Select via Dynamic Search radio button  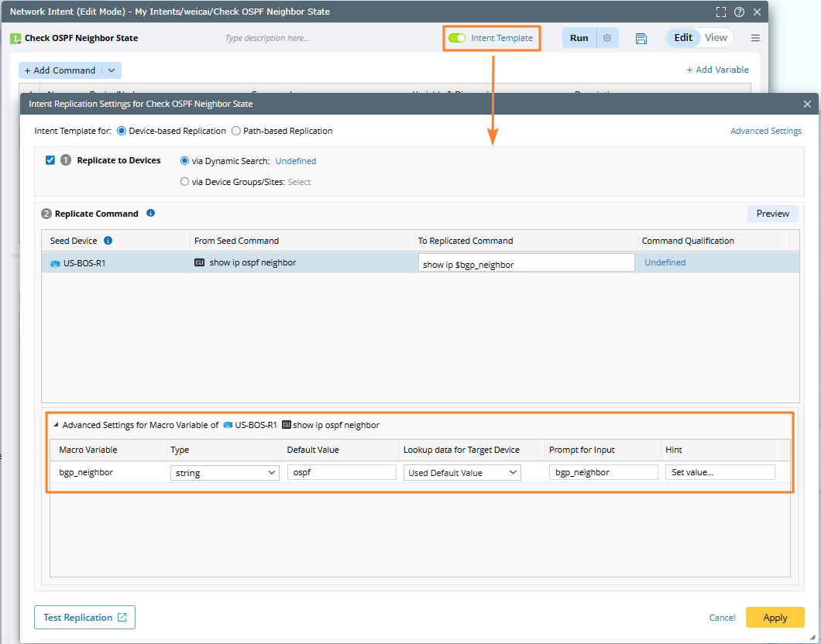184,160
